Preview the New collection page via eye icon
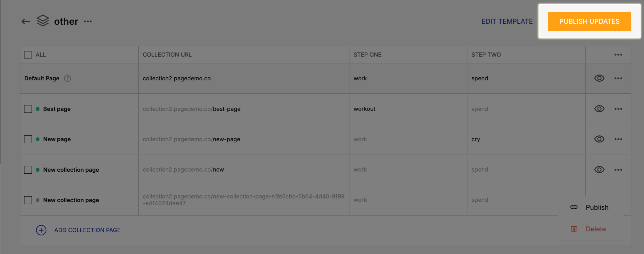Screen dimensions: 644x254 (599, 169)
